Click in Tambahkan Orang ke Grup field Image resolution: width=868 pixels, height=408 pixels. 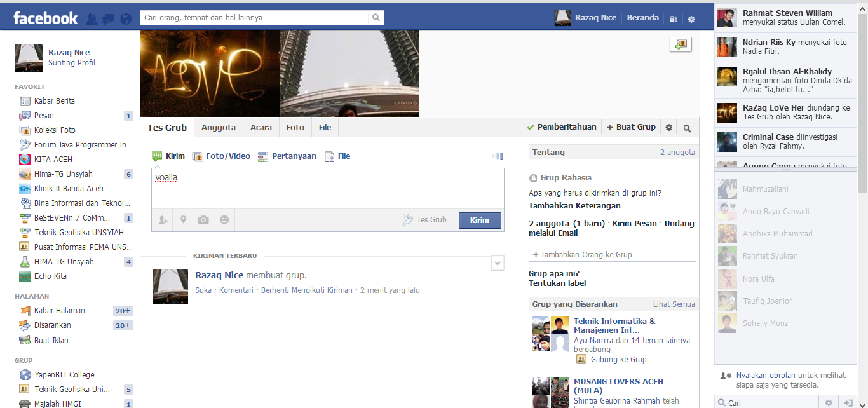tap(613, 254)
